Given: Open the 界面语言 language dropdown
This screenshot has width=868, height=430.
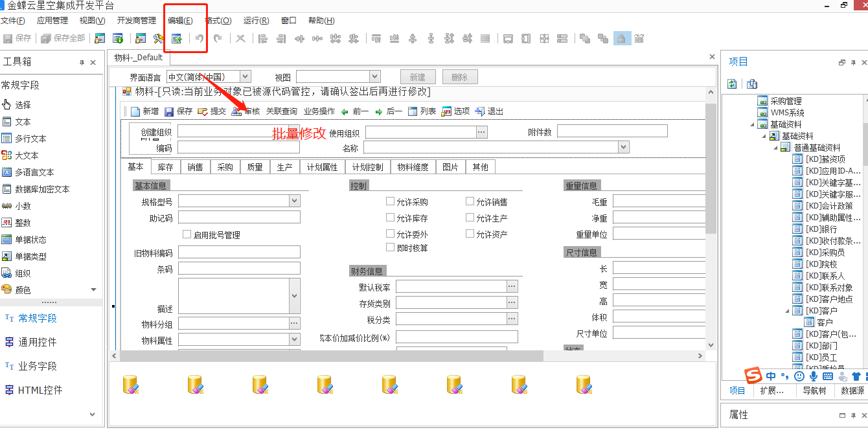Looking at the screenshot, I should tap(245, 76).
